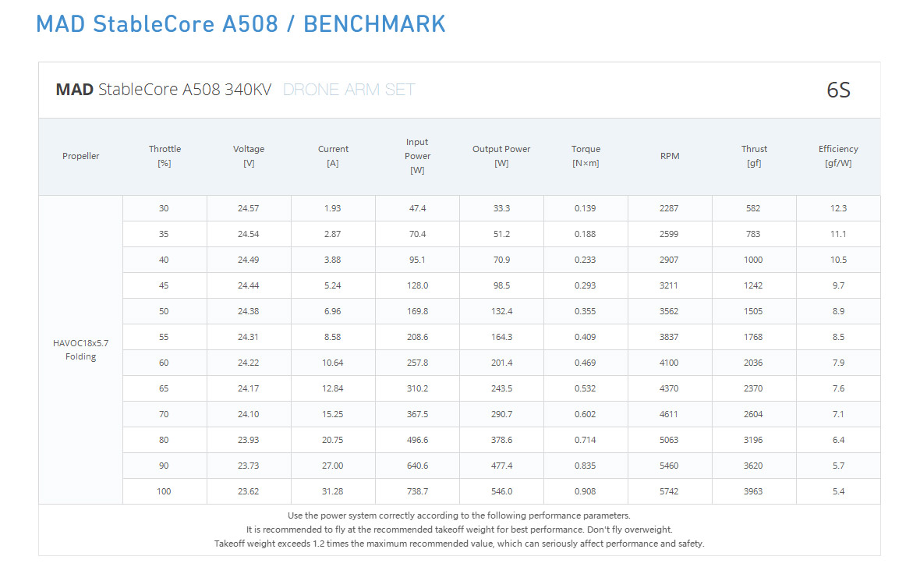This screenshot has width=920, height=588.
Task: Click the RPM column header
Action: (x=670, y=156)
